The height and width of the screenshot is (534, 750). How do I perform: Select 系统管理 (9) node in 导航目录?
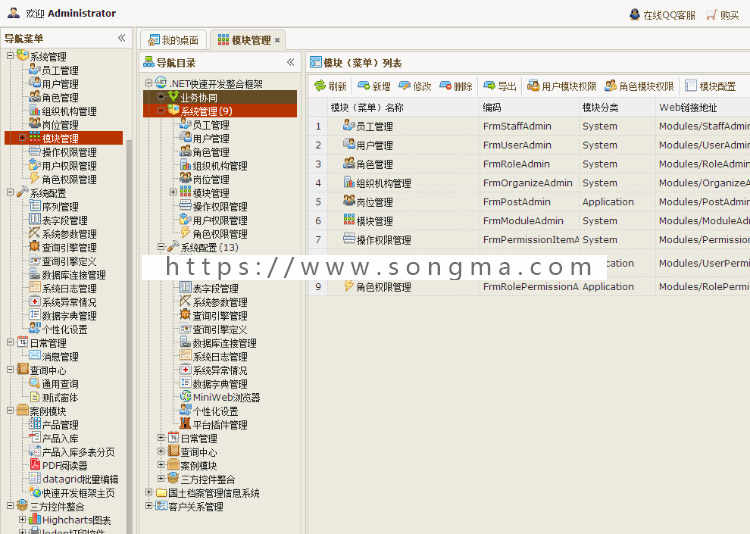click(220, 111)
